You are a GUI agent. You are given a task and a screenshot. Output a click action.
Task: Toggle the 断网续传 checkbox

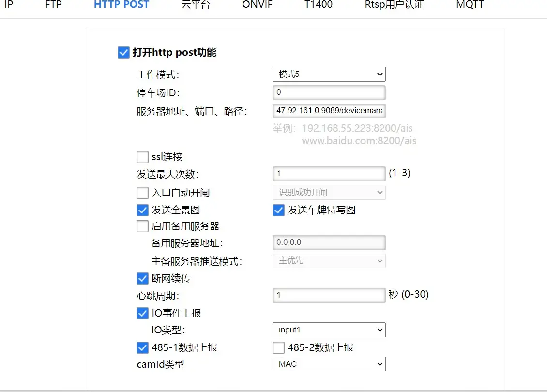142,279
